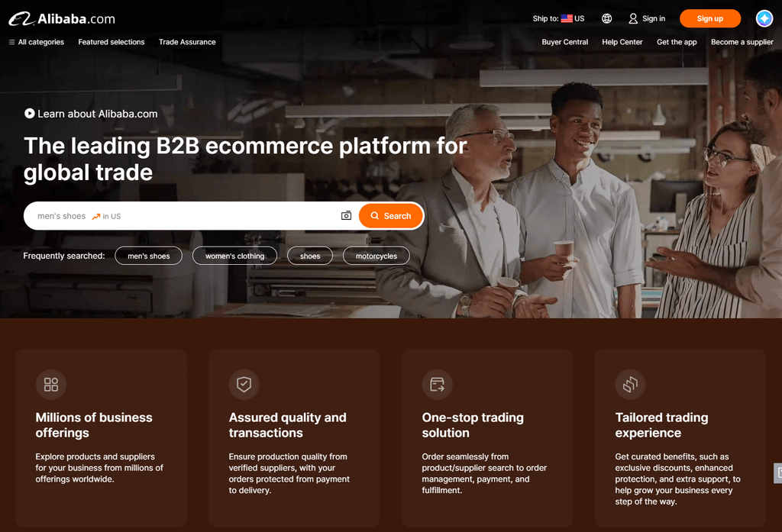782x532 pixels.
Task: Click the Sign in link
Action: point(647,18)
